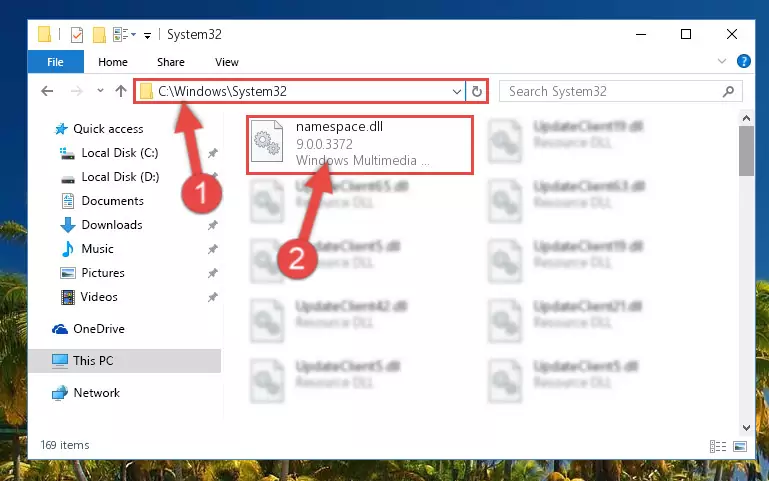Select This PC in navigation pane

(125, 361)
